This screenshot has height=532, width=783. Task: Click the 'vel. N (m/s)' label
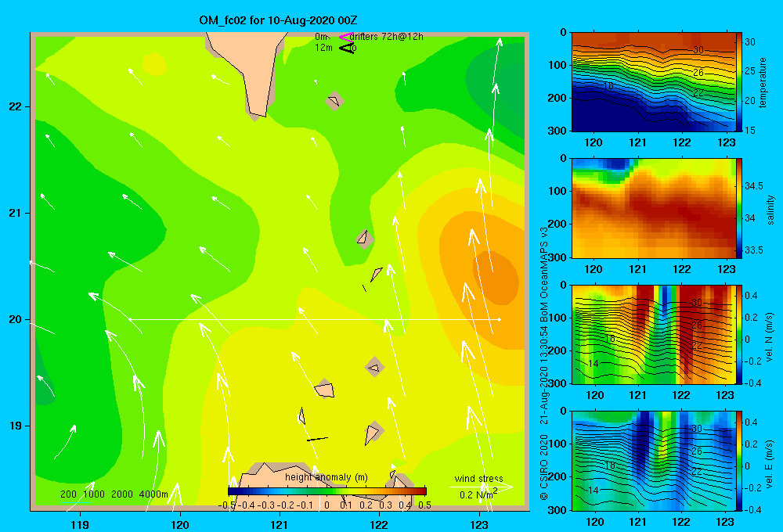click(770, 337)
